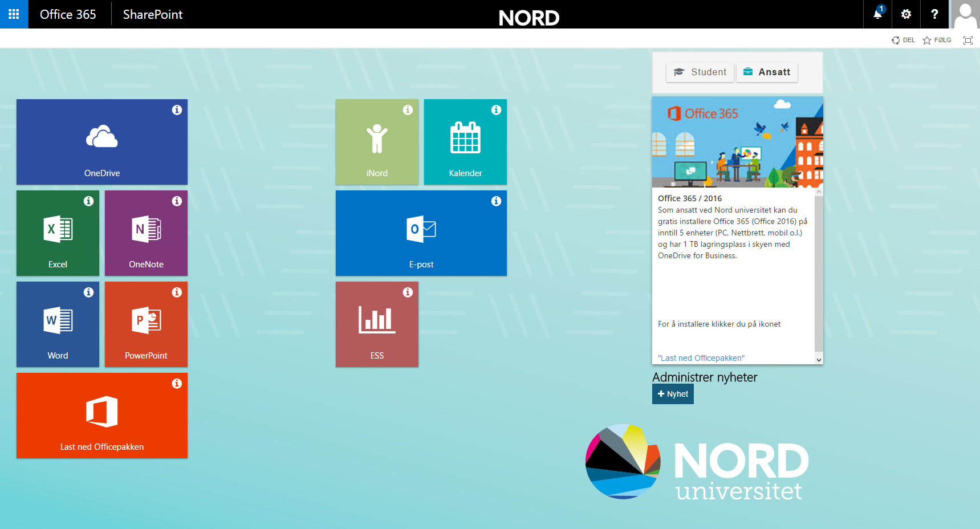The image size is (980, 529).
Task: Click the Office 365 / 2016 news heading
Action: 690,198
